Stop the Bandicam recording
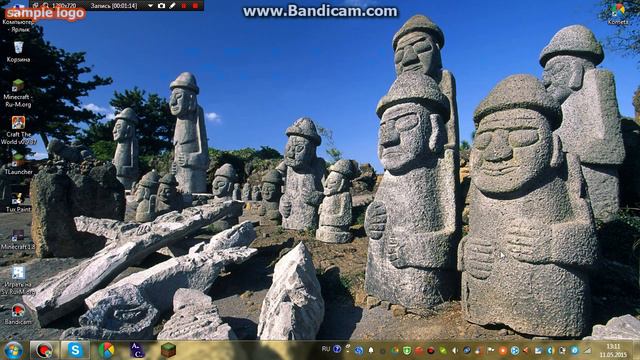The width and height of the screenshot is (640, 360). point(196,6)
